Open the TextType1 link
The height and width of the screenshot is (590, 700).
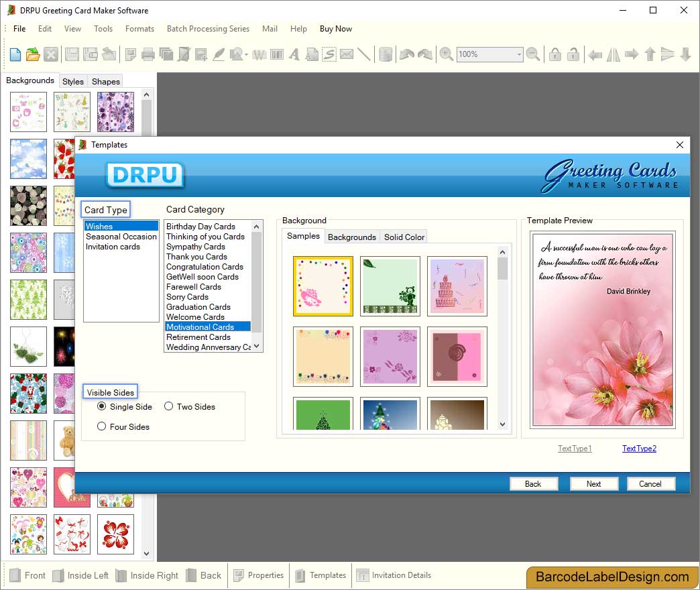pos(575,449)
